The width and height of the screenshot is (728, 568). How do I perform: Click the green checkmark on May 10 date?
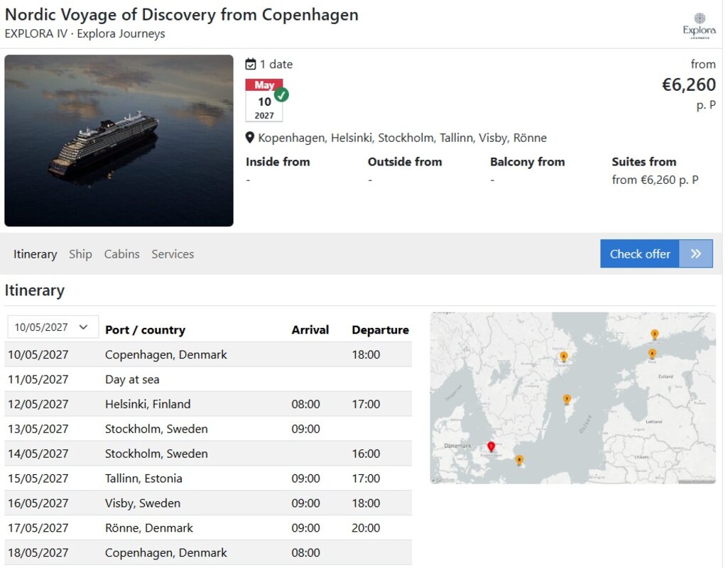pos(281,94)
